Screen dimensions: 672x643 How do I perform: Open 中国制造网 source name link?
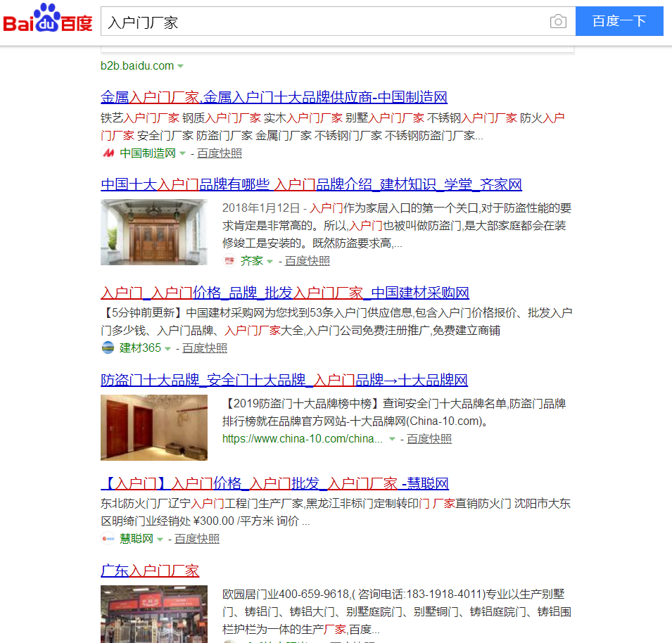148,153
